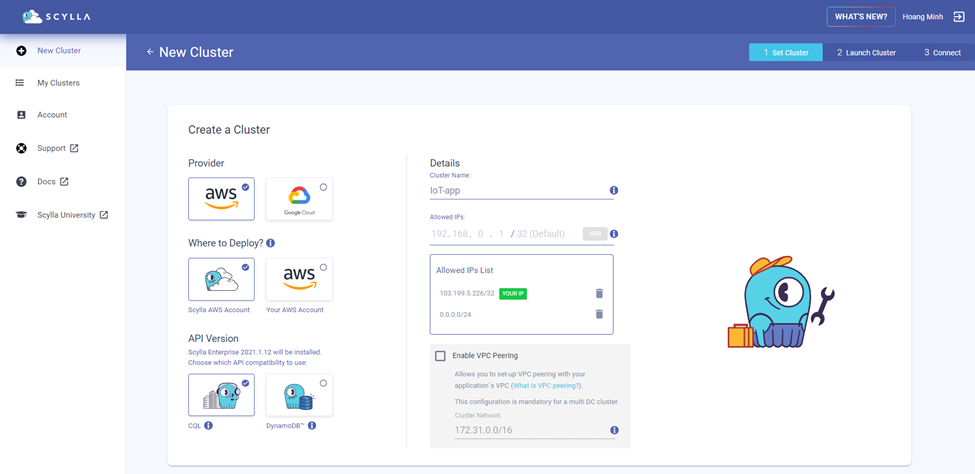
Task: Go to step 2 Launch Cluster
Action: (866, 53)
